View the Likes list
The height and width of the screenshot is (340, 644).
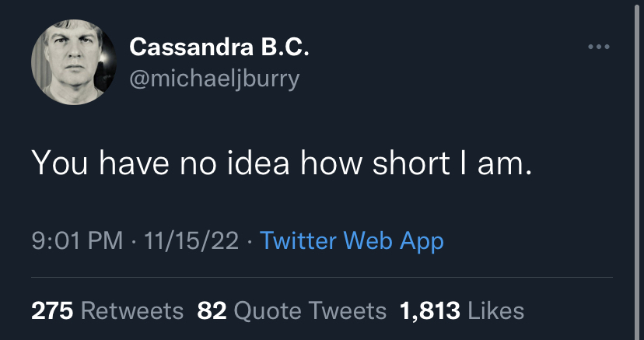pos(496,311)
